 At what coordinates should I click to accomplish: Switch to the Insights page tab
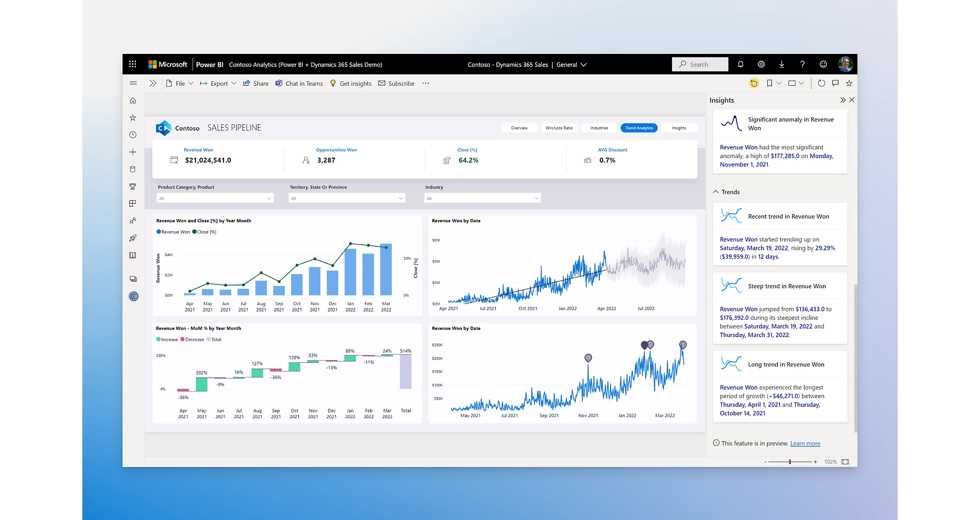pos(679,128)
